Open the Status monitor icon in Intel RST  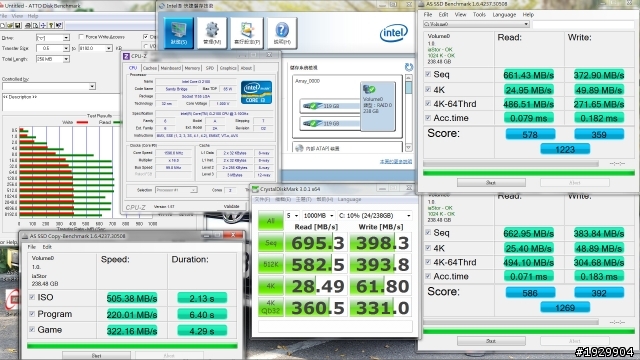pos(178,33)
